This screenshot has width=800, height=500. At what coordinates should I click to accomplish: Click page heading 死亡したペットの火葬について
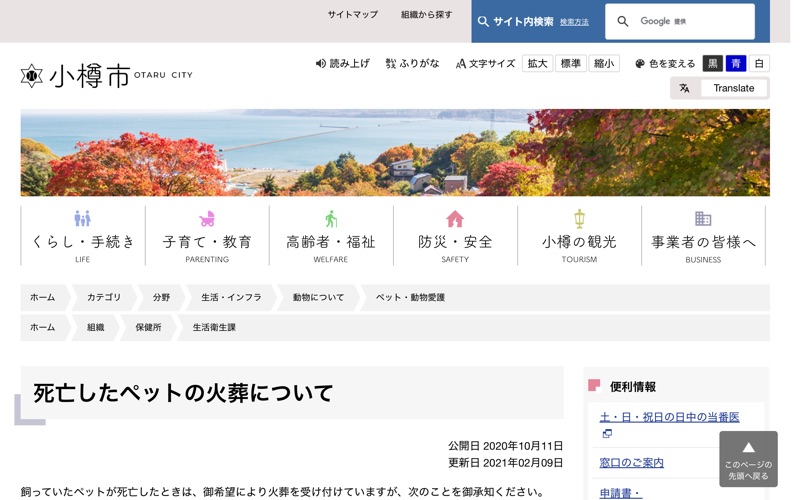click(183, 393)
